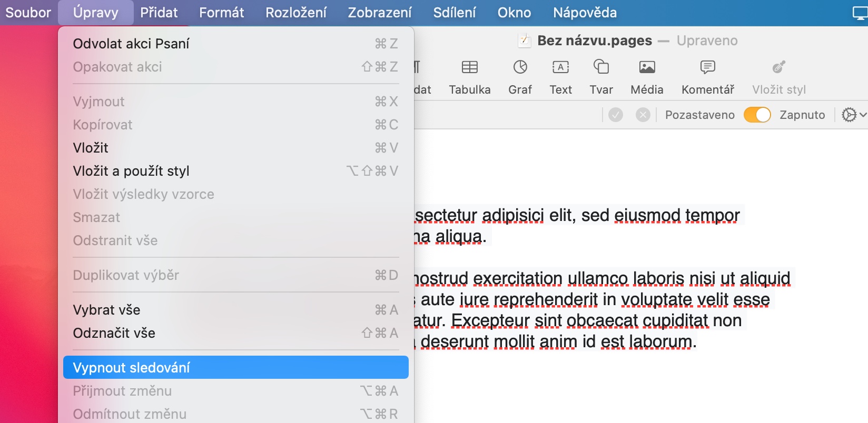Open the Sdílení menu
This screenshot has height=423, width=868.
[455, 13]
